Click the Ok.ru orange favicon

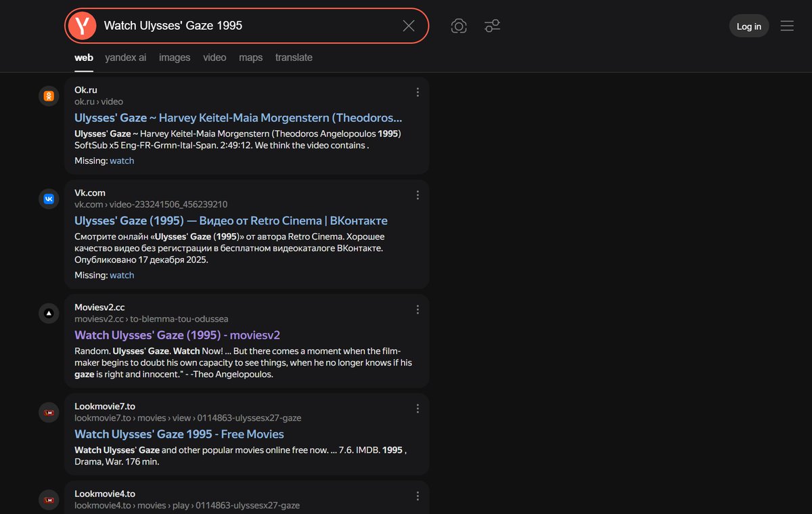[49, 96]
